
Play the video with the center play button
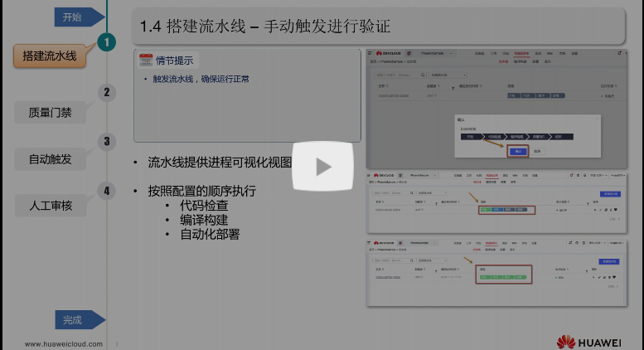point(322,167)
